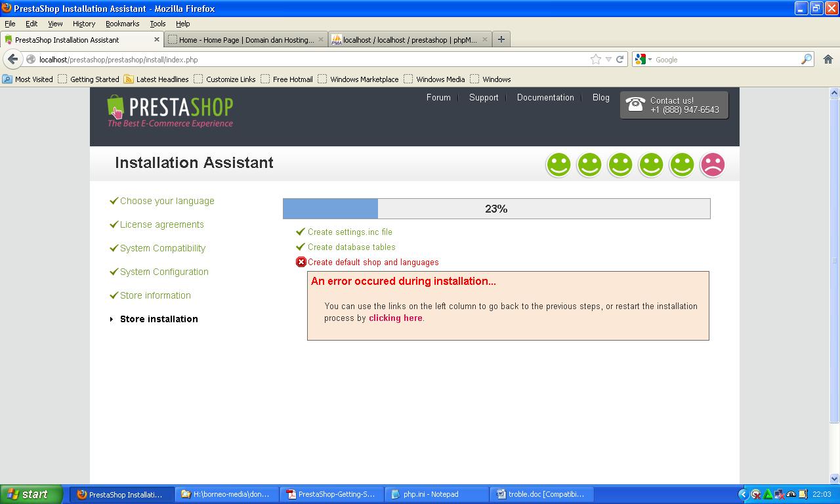This screenshot has height=504, width=840.
Task: Open the Bookmarks menu
Action: [x=123, y=24]
